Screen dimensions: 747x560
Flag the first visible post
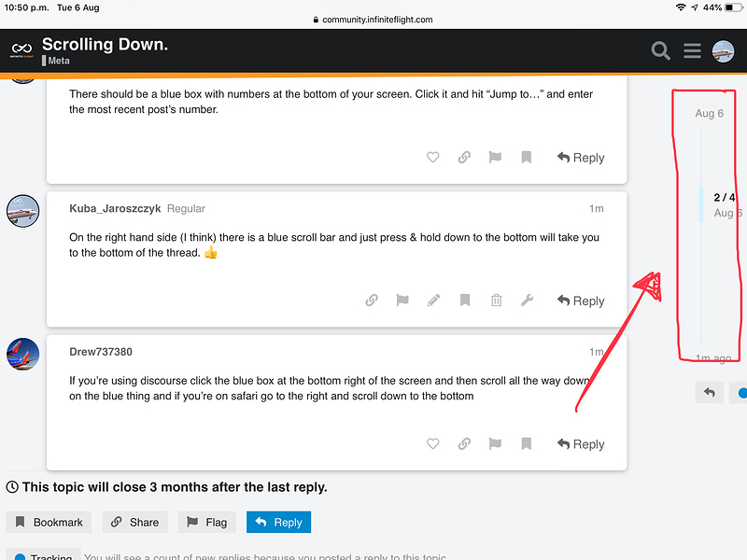click(495, 157)
